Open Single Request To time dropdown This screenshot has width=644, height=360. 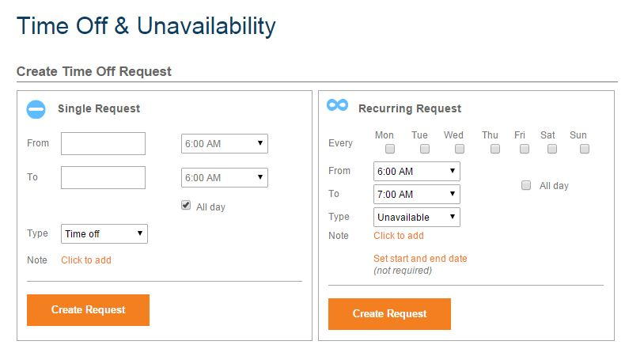click(224, 177)
